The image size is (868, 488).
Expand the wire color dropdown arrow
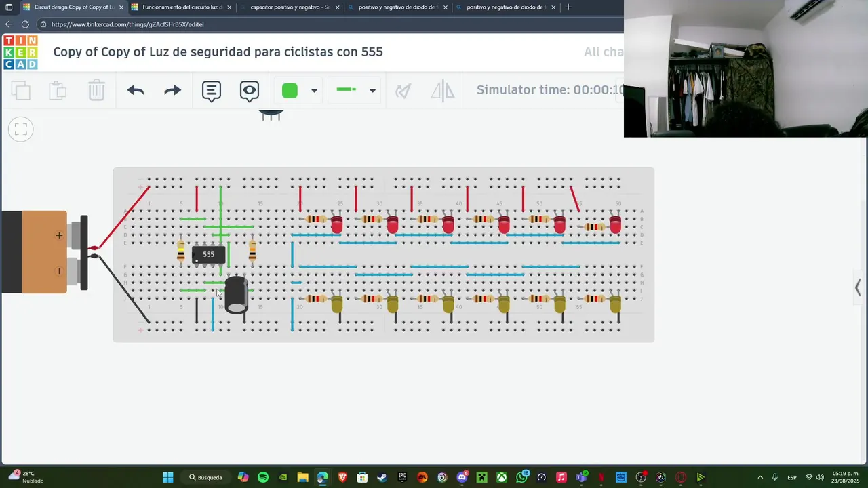pos(314,90)
